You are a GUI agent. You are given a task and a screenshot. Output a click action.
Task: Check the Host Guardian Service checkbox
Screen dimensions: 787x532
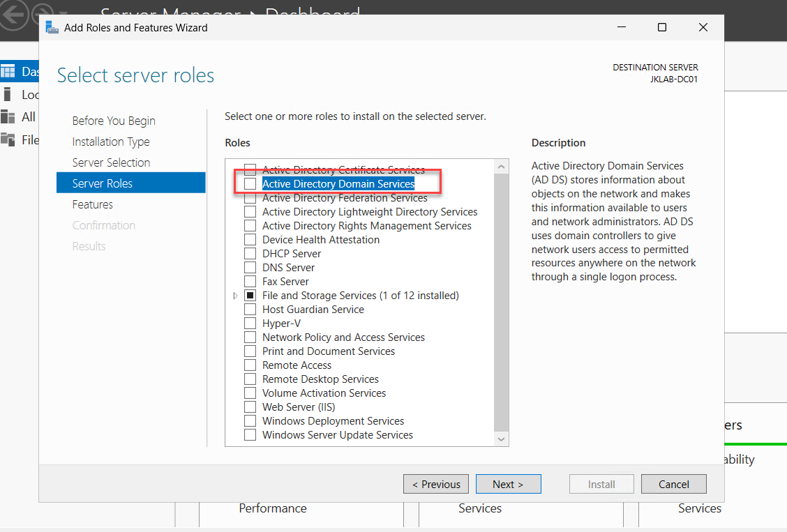pyautogui.click(x=250, y=310)
